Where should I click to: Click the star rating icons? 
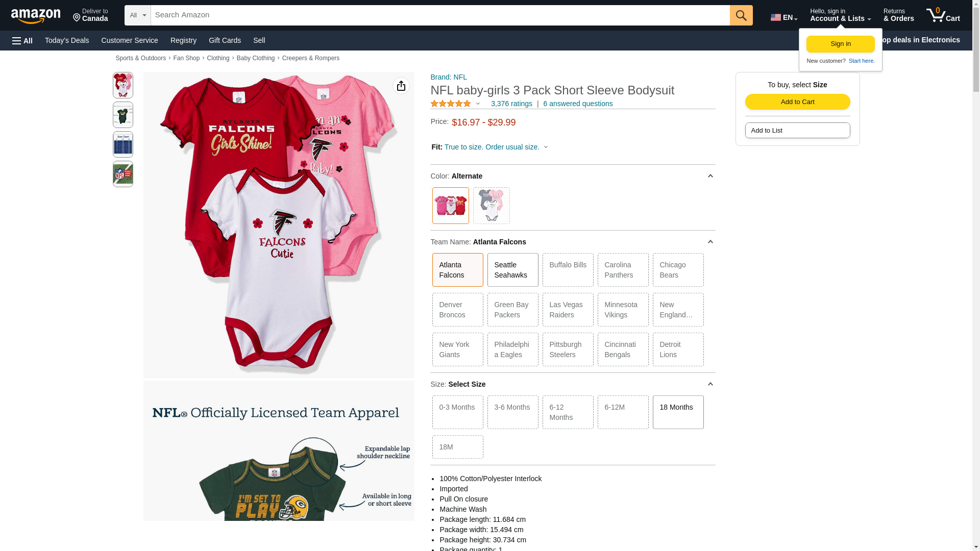[451, 104]
